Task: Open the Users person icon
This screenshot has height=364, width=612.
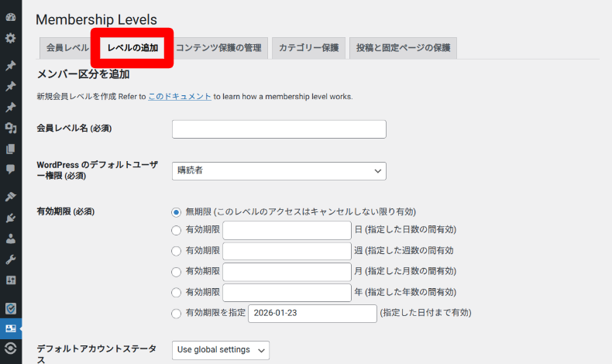Action: pyautogui.click(x=11, y=239)
